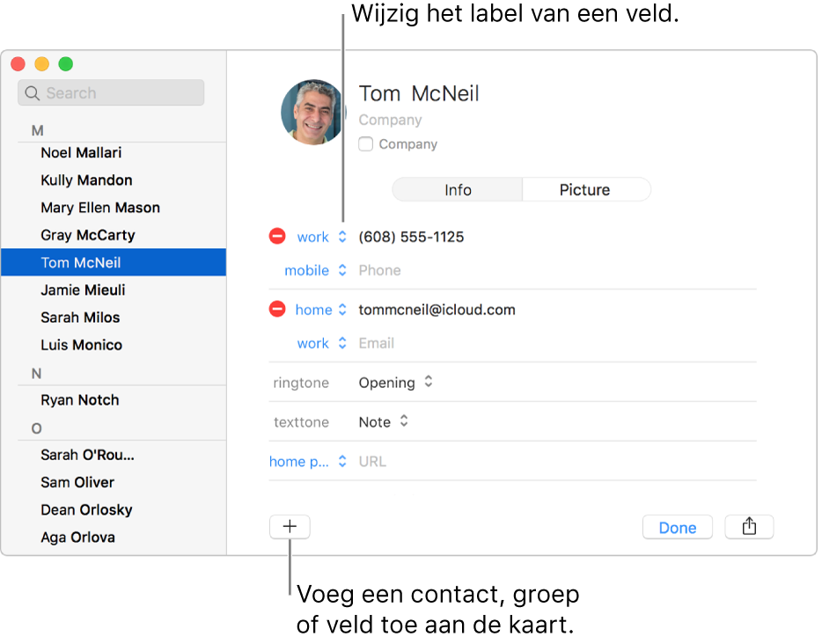Select Tom McNeil in the contact list
This screenshot has width=822, height=644.
click(x=114, y=262)
